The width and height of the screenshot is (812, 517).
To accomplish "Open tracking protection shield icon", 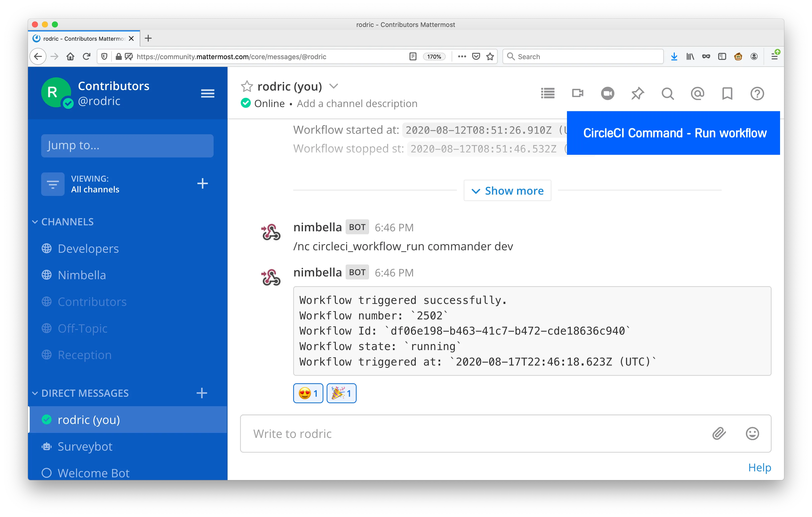I will pyautogui.click(x=105, y=56).
